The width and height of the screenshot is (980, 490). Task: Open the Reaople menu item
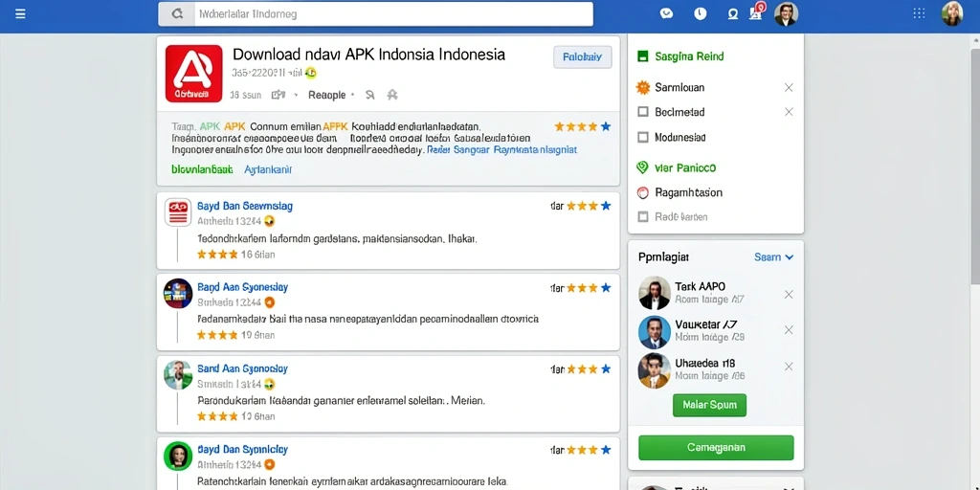(x=327, y=95)
